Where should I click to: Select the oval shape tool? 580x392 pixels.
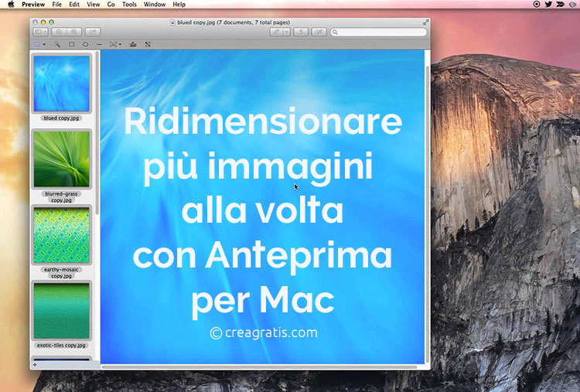85,44
